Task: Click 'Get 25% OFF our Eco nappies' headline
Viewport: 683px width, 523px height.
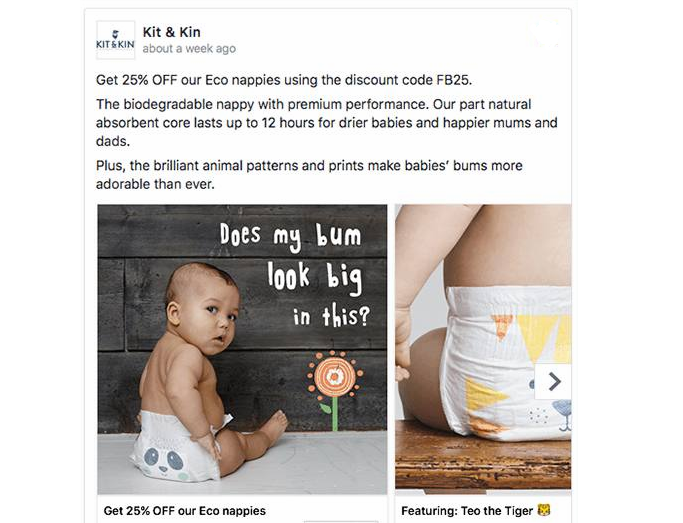Action: coord(185,511)
